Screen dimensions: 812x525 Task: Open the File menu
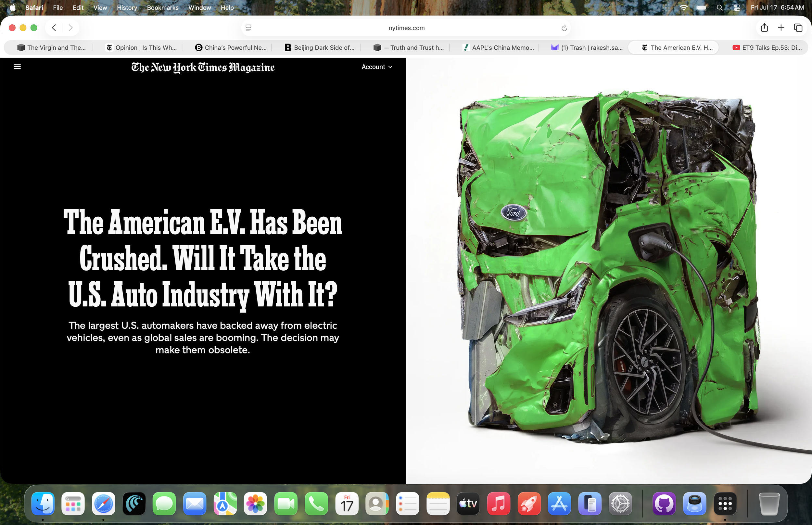(58, 7)
